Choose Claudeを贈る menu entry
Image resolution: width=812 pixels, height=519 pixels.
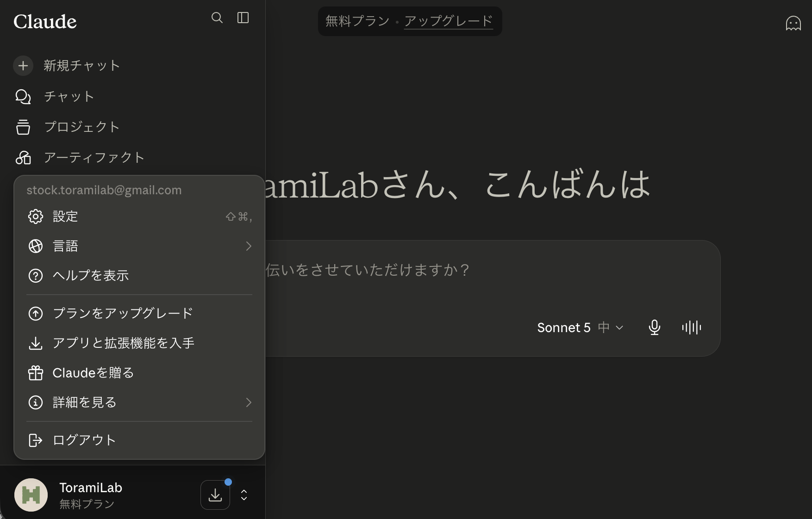pyautogui.click(x=139, y=373)
